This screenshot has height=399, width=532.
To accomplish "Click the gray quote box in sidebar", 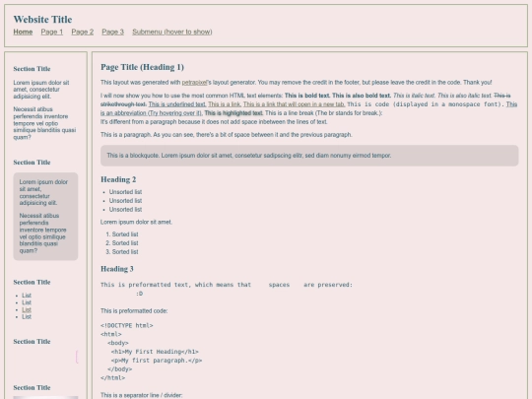I will coord(45,217).
